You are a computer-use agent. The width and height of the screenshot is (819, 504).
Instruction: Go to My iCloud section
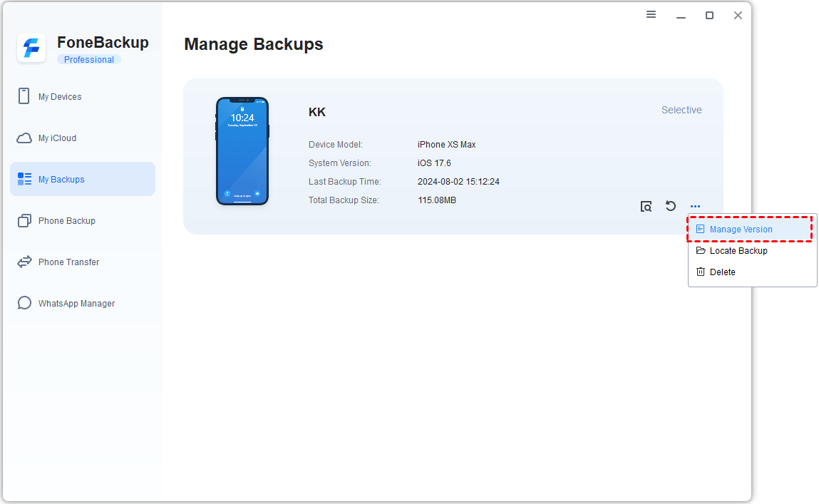[x=57, y=138]
